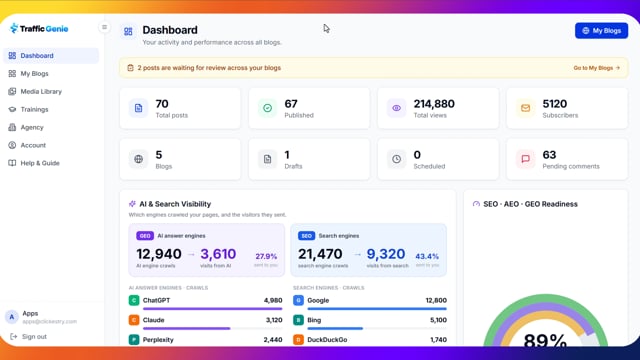Click the DuckDuckGo engine icon
Screen dimensions: 640x360
pyautogui.click(x=298, y=340)
